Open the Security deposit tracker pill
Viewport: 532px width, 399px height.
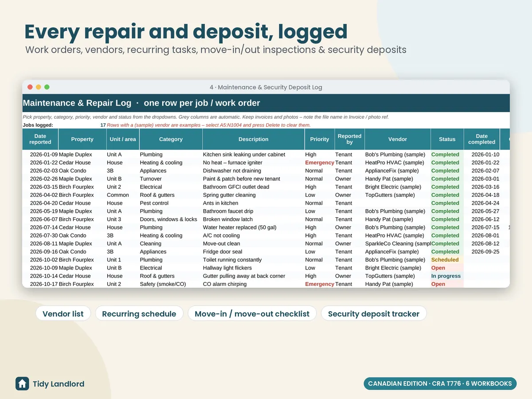pos(374,314)
